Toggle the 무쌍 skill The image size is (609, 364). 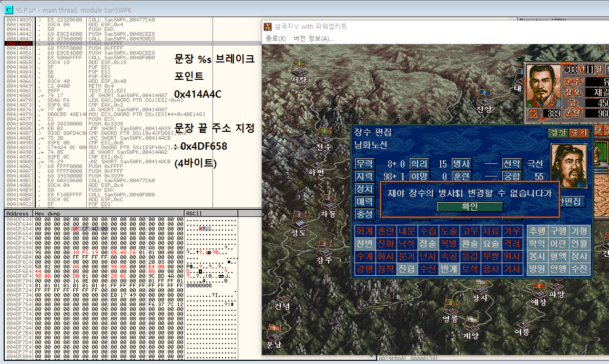(x=491, y=256)
